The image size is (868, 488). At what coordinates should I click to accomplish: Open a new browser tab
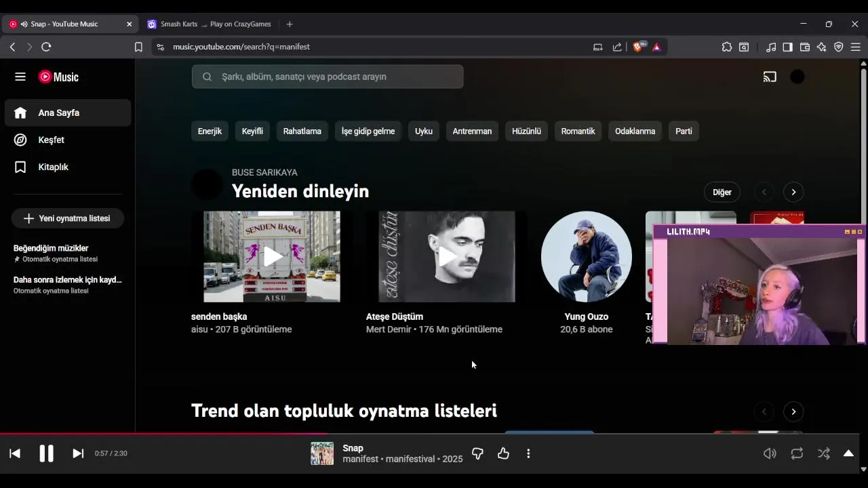tap(290, 24)
